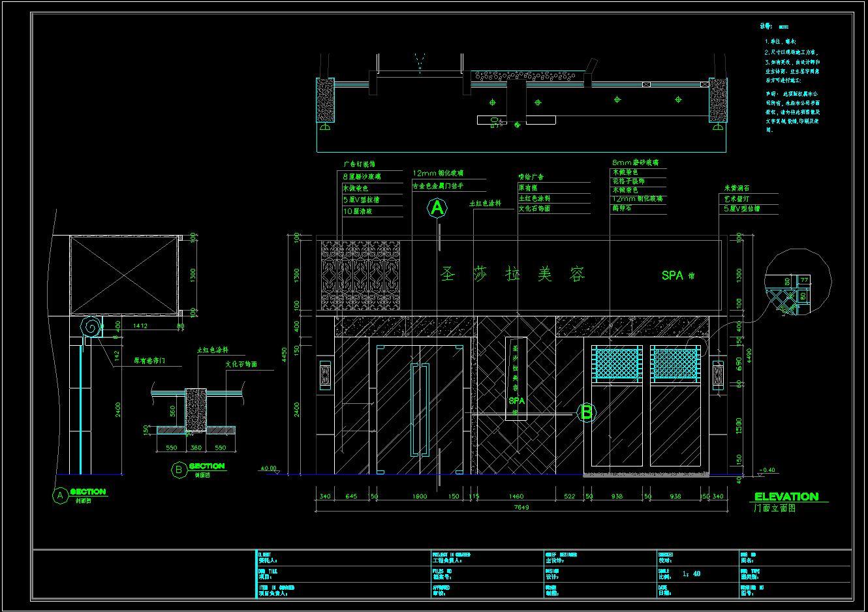Image resolution: width=868 pixels, height=612 pixels.
Task: Click the 原有框 annotation
Action: click(x=528, y=187)
